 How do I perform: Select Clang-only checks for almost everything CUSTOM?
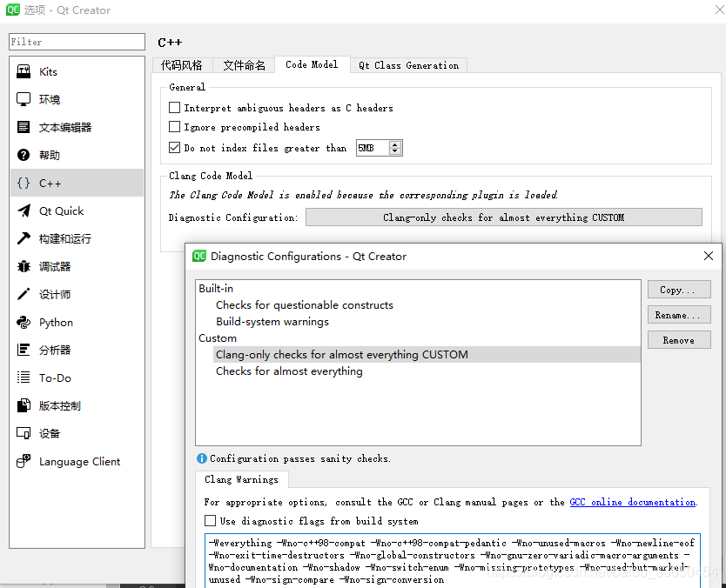click(x=342, y=355)
